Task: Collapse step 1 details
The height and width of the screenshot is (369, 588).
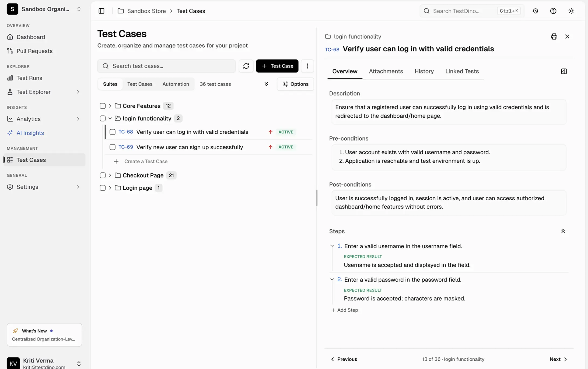Action: pyautogui.click(x=332, y=246)
